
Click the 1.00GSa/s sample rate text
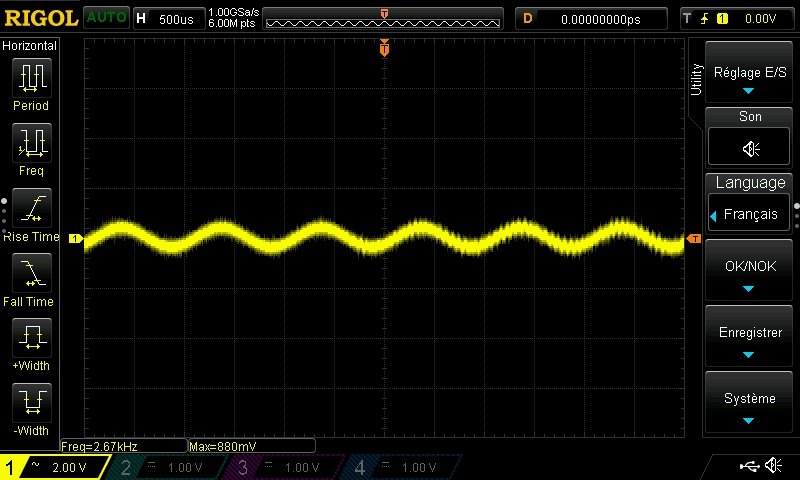(x=233, y=12)
